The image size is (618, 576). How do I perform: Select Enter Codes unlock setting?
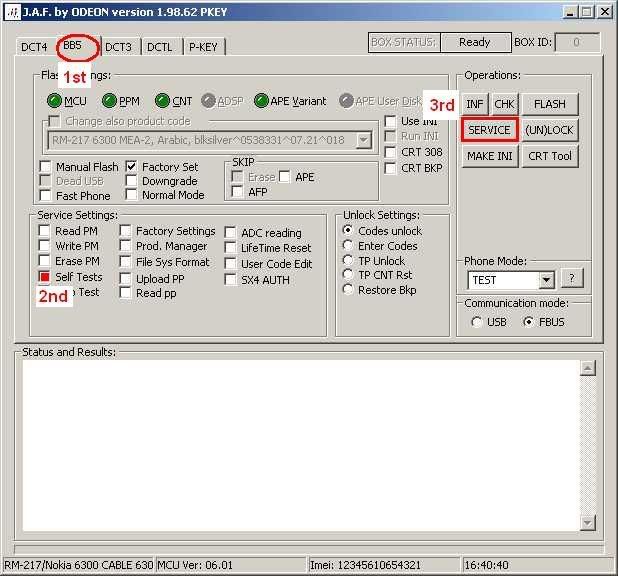click(348, 246)
